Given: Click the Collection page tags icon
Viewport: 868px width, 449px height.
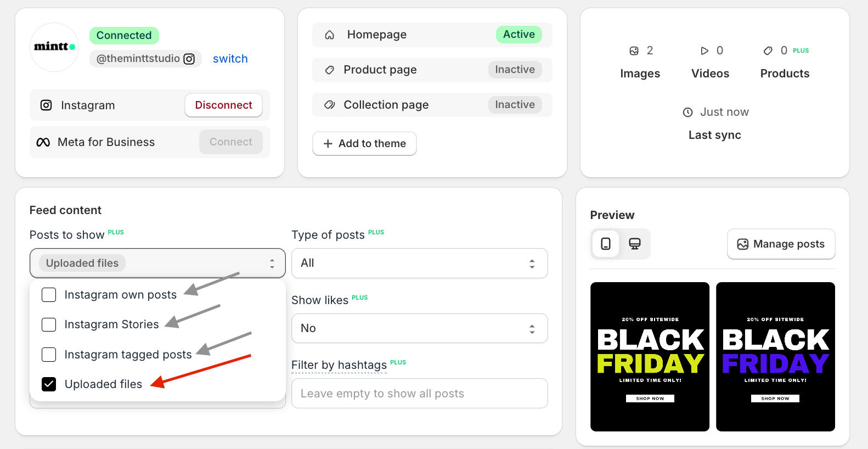Looking at the screenshot, I should [329, 104].
